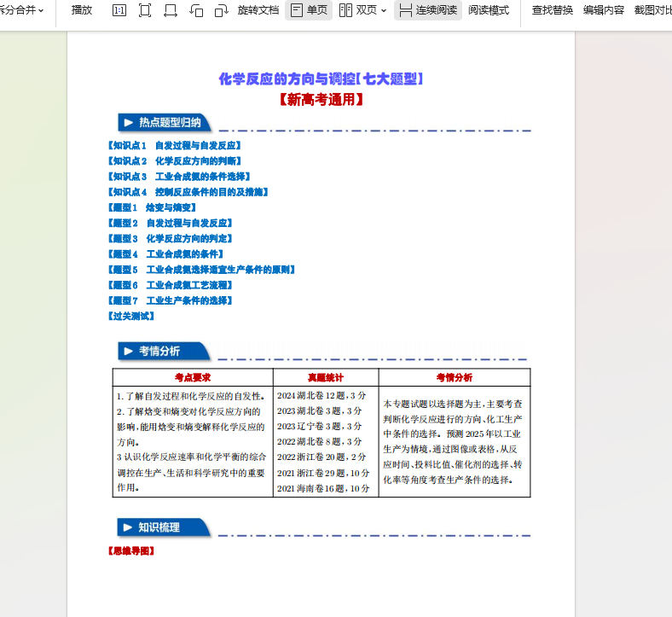This screenshot has width=672, height=617.
Task: Click the fit width icon
Action: click(x=171, y=10)
